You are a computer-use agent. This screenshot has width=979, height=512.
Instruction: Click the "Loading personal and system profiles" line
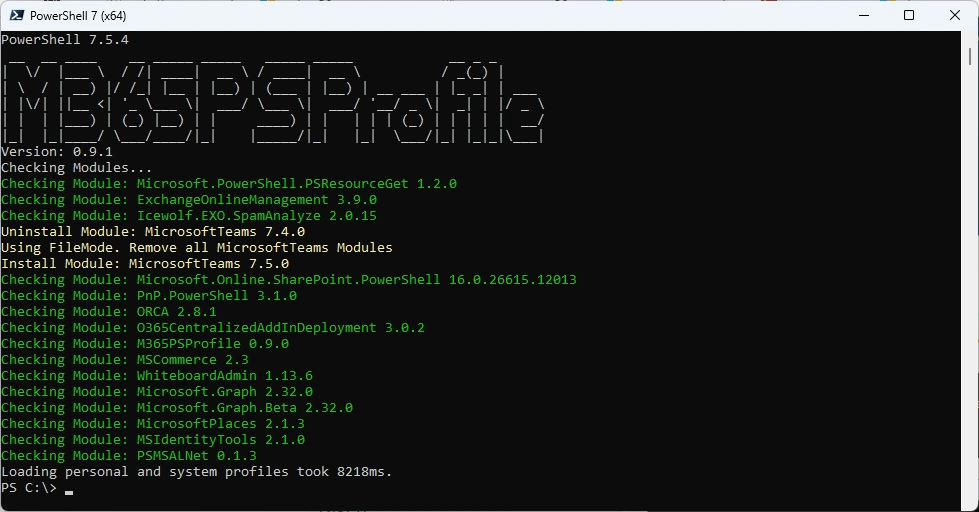[197, 472]
